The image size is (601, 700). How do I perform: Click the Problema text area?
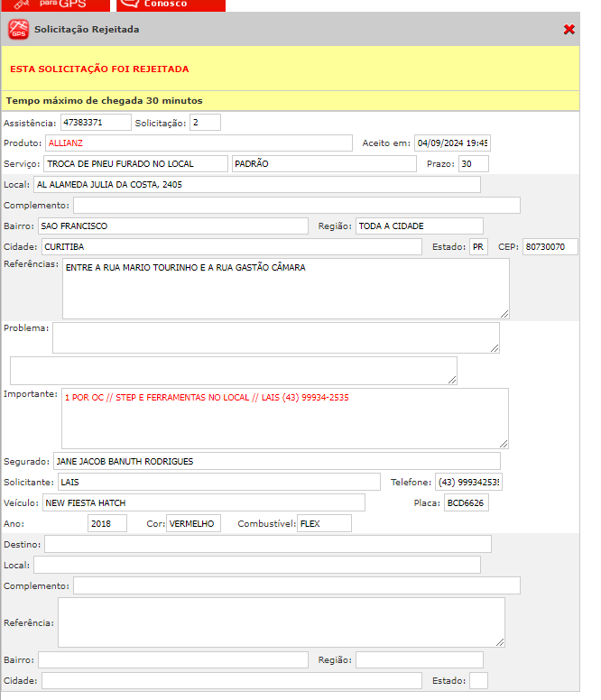pyautogui.click(x=276, y=338)
